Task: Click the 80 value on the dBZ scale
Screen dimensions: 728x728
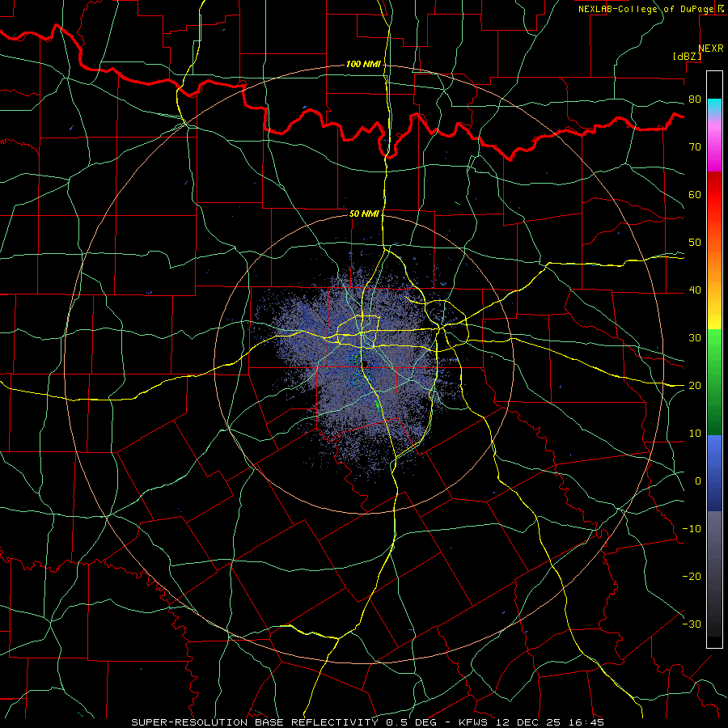Action: [x=695, y=99]
